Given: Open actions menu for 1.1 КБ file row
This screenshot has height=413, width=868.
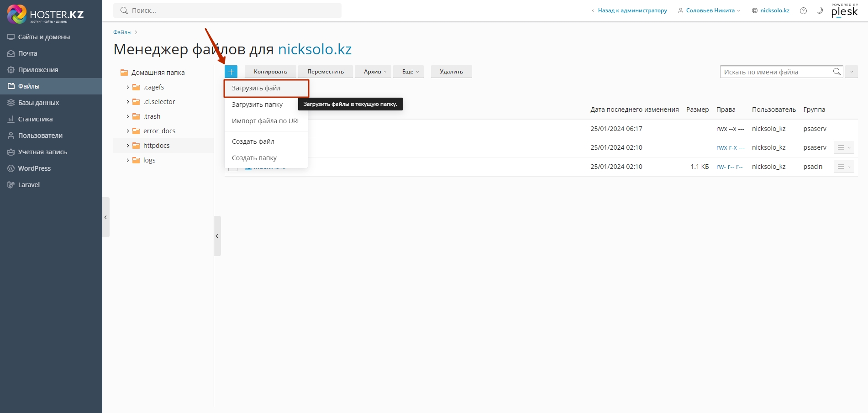Looking at the screenshot, I should tap(844, 167).
